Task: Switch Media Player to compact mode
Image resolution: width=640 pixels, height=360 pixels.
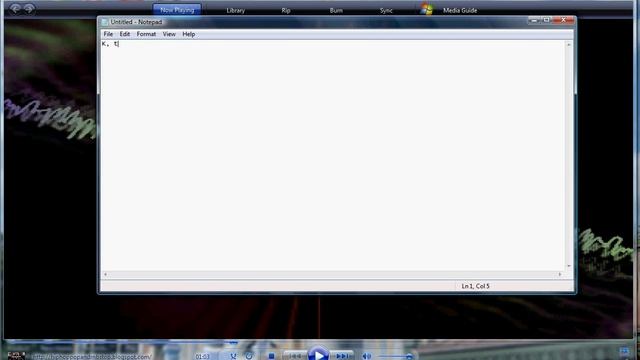Action: tap(624, 351)
